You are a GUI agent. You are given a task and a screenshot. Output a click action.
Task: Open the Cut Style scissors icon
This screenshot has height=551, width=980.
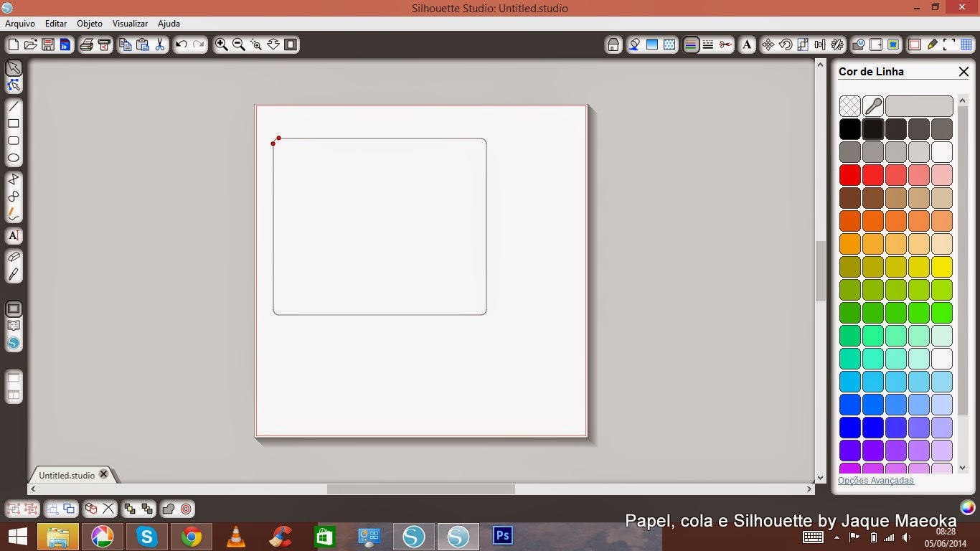tap(725, 44)
